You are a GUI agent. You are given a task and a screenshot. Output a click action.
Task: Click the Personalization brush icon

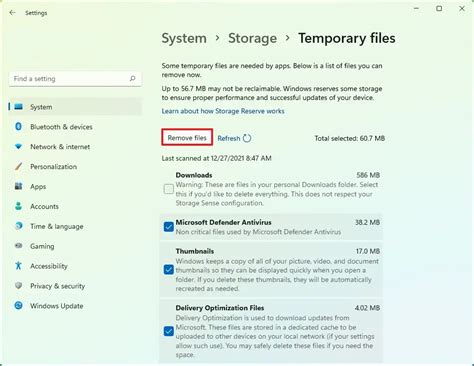(x=19, y=166)
